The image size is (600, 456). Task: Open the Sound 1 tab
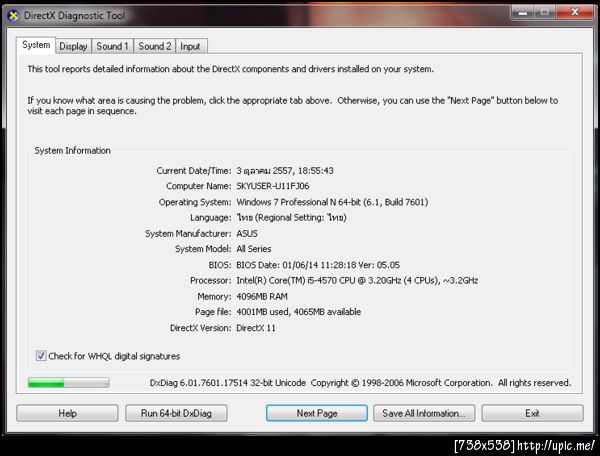click(112, 46)
